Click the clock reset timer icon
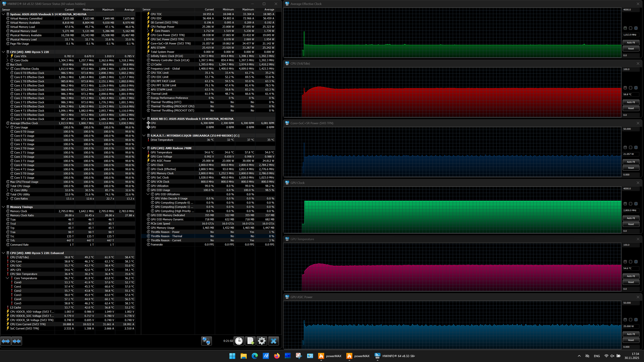Viewport: 644px width, 362px height. [239, 341]
